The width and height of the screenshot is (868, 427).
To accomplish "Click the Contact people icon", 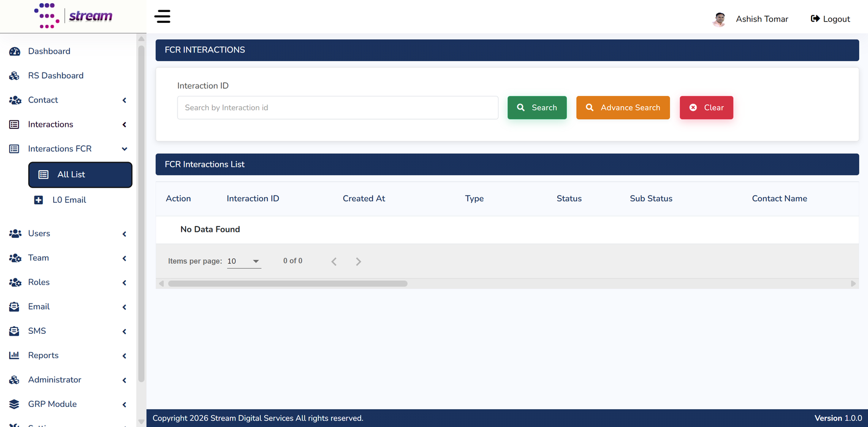I will 15,100.
